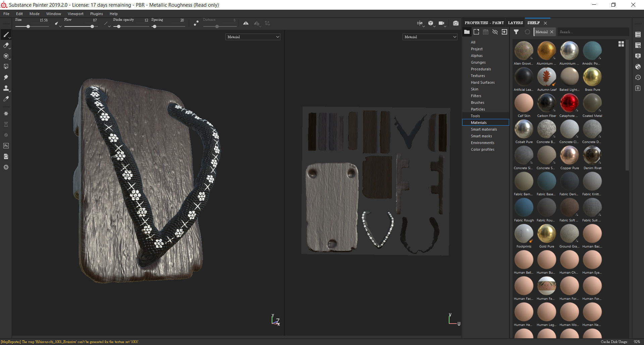The height and width of the screenshot is (345, 644).
Task: Click the shelf folder icon
Action: 467,32
